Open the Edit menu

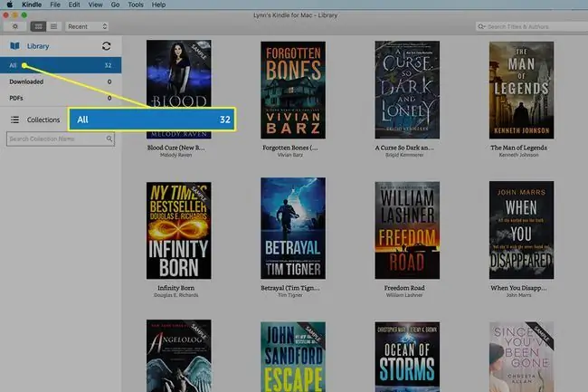point(74,5)
